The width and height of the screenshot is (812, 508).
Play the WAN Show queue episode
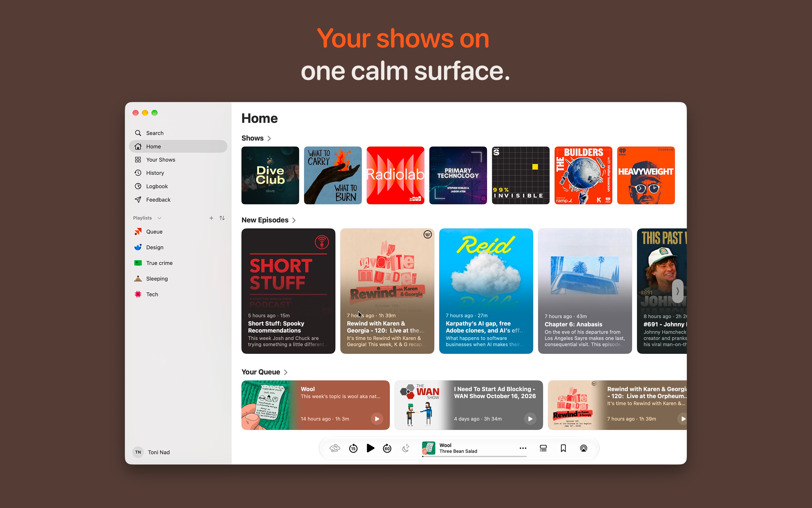point(530,419)
